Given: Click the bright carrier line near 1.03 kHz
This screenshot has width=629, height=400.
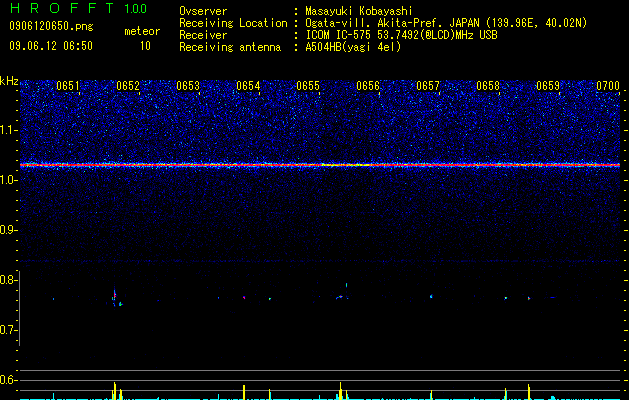Looking at the screenshot, I should click(x=320, y=165).
